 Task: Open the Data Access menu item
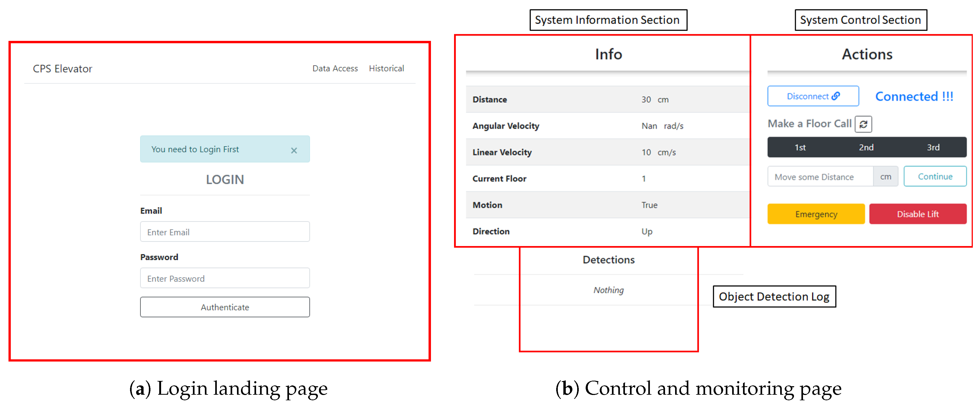click(335, 68)
